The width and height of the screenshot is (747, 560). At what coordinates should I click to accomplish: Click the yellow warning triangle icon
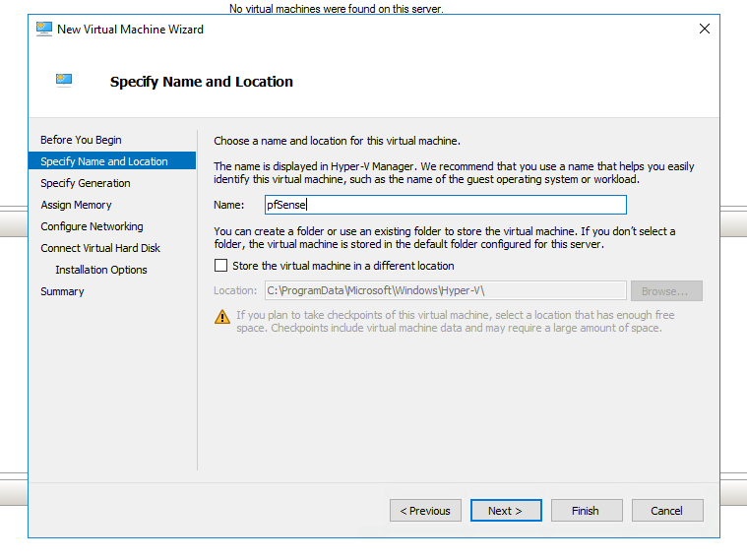[x=222, y=316]
